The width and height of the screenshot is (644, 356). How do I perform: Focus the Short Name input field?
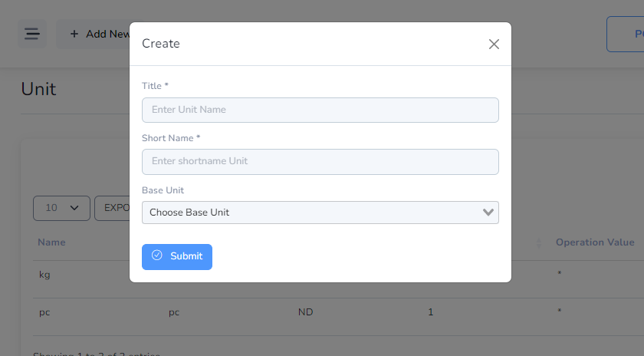click(320, 162)
